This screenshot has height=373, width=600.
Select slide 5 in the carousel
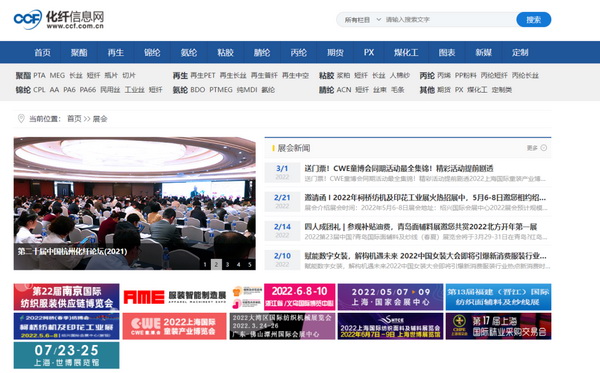250,264
